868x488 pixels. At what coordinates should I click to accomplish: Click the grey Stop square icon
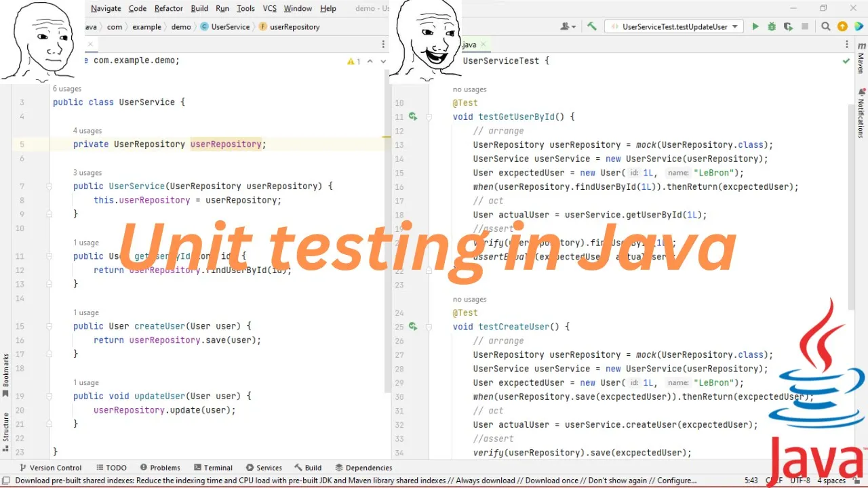coord(805,26)
